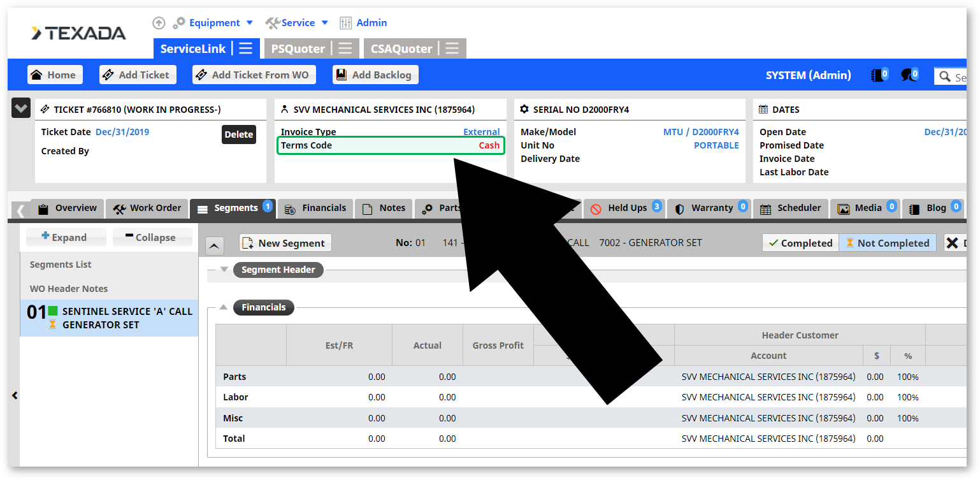Viewport: 980px width, 480px height.
Task: Click the Misc row label
Action: tap(233, 418)
